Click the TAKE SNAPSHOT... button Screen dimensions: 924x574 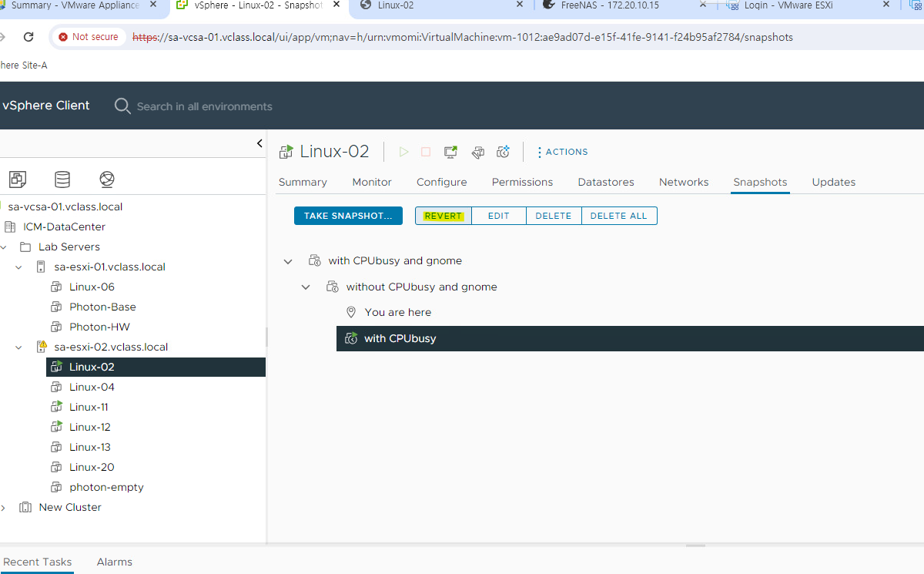pyautogui.click(x=348, y=216)
